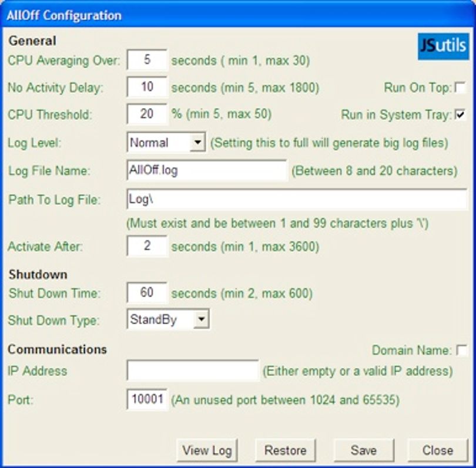Click the View Log button
Screen dimensions: 476x468
coord(207,450)
